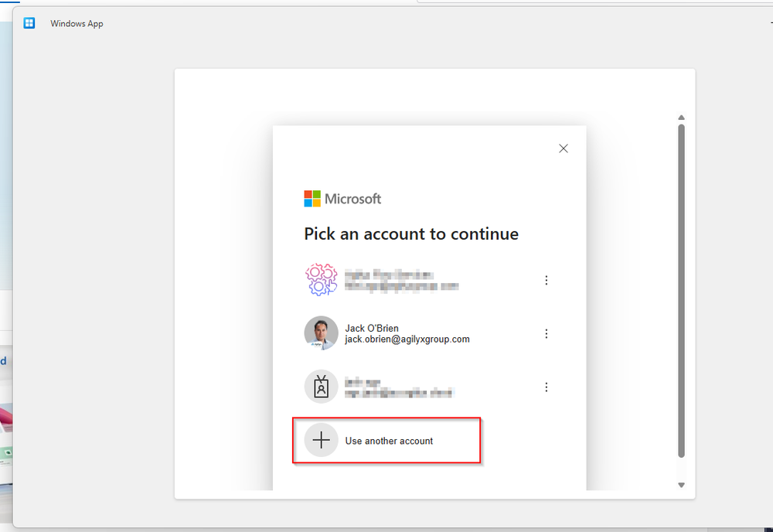Click the vertical scrollbar thumb

pos(681,290)
